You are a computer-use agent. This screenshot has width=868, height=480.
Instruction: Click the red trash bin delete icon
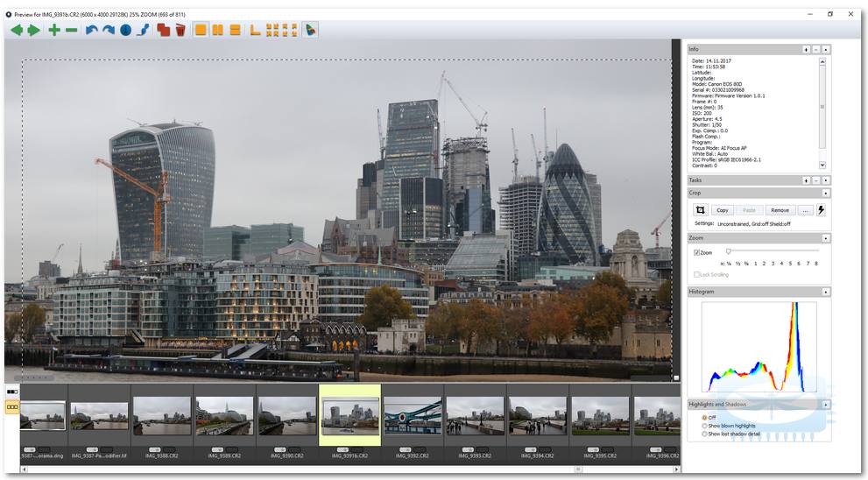(180, 30)
